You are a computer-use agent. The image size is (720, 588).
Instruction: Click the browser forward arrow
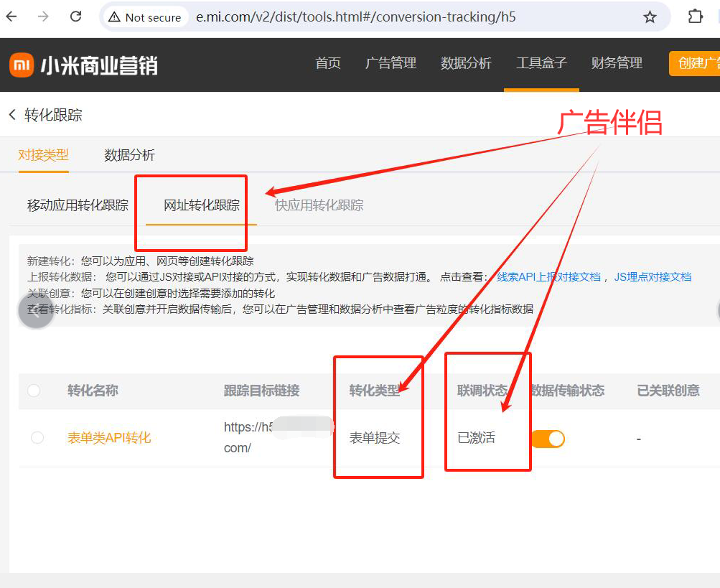point(43,17)
